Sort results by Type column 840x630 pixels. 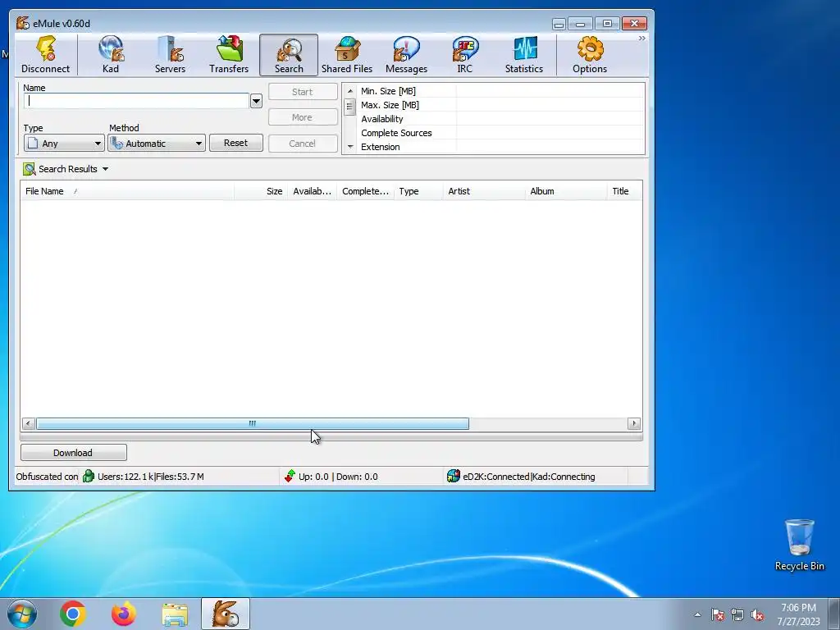(418, 191)
